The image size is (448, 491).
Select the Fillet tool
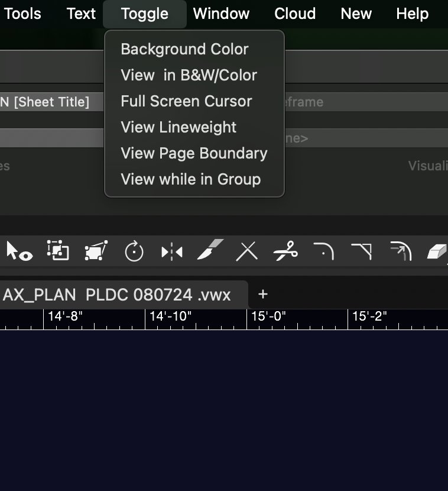point(323,251)
